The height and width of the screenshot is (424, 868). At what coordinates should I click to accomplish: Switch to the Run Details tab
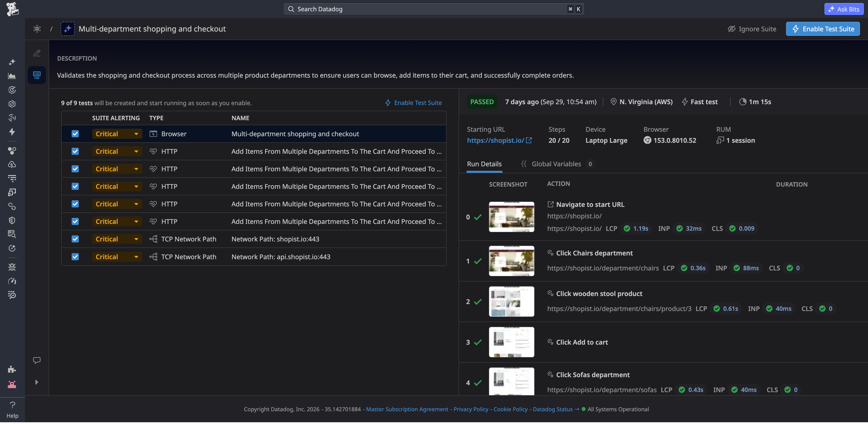[485, 164]
